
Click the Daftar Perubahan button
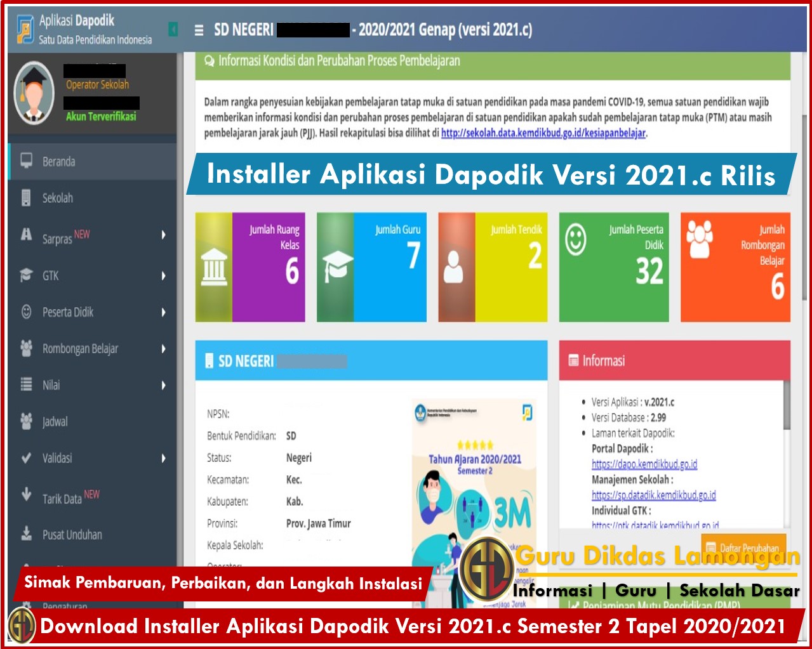(743, 547)
